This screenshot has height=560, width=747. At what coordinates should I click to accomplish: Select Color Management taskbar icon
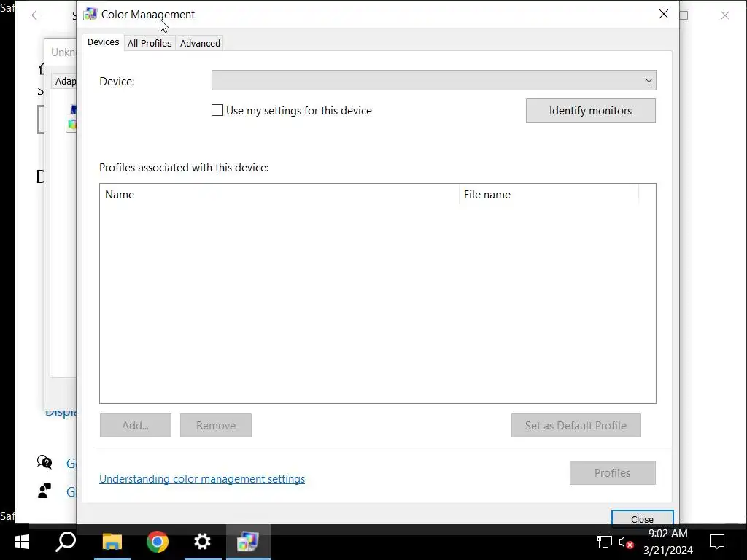(x=248, y=542)
